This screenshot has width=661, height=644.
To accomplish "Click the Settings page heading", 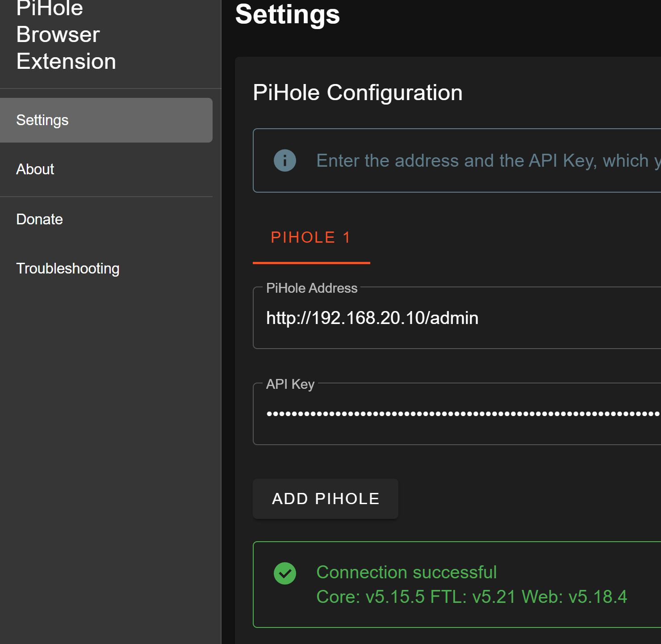I will (288, 15).
